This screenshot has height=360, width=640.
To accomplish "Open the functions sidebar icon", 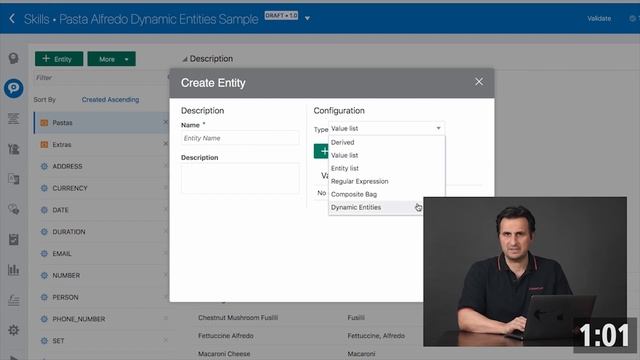I will [x=13, y=300].
